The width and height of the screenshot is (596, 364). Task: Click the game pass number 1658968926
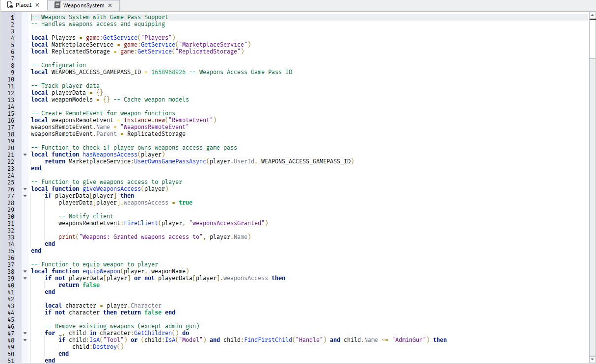point(168,72)
